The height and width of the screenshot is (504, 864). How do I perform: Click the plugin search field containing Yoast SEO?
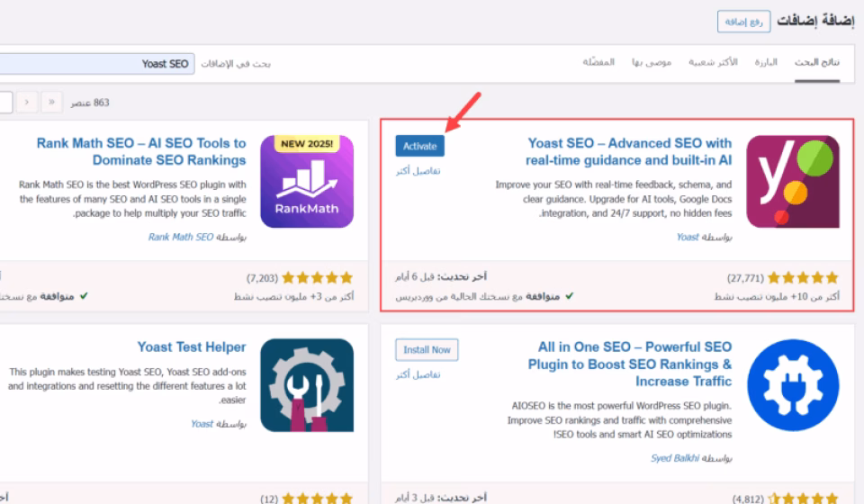point(99,64)
